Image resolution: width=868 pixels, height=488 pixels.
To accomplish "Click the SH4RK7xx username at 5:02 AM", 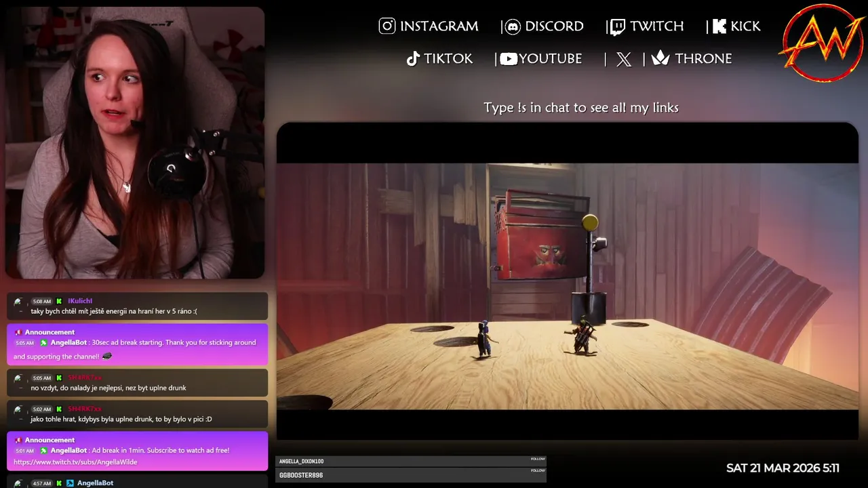I will [x=85, y=409].
